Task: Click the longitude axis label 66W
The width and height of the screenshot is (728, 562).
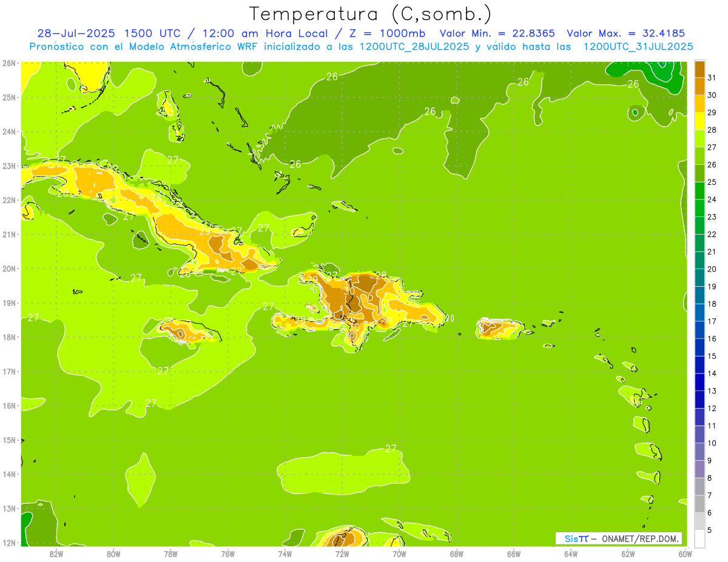Action: coord(514,554)
